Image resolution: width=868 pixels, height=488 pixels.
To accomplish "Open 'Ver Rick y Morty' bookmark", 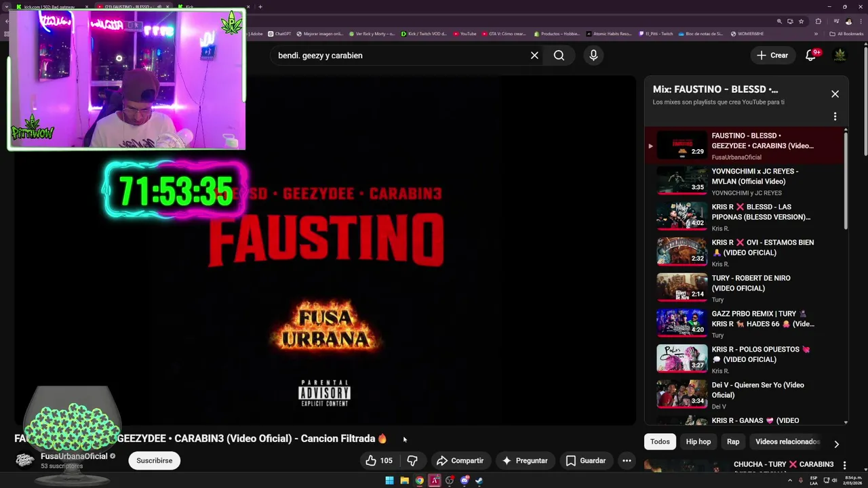I will point(372,34).
